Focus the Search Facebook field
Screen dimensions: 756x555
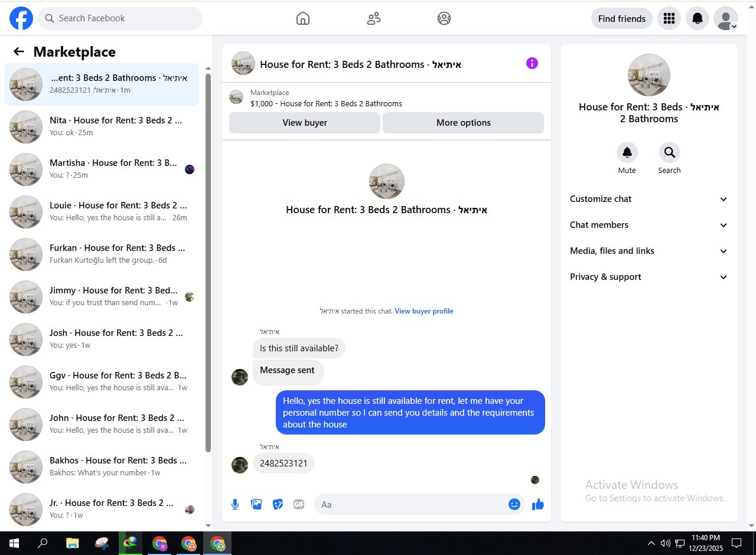(x=120, y=18)
